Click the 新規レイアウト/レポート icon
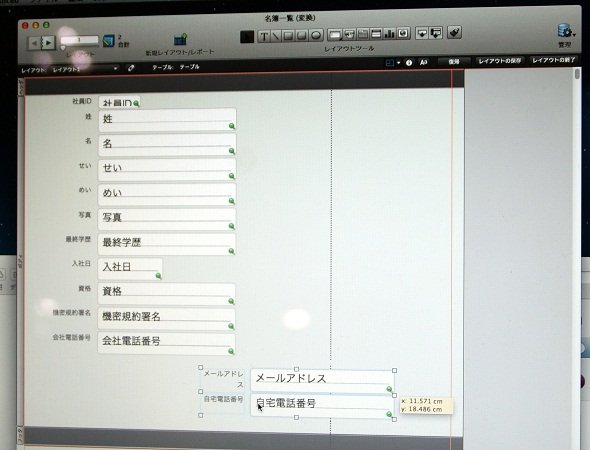The image size is (590, 450). pyautogui.click(x=180, y=39)
